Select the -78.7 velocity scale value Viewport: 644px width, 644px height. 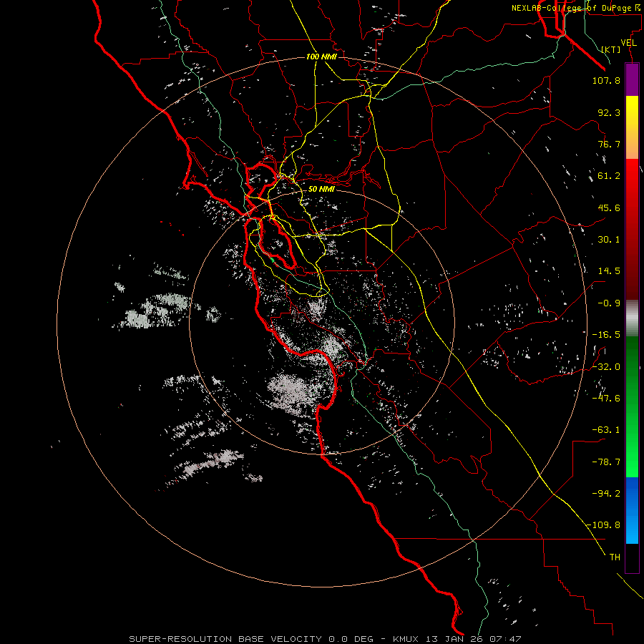pos(606,462)
